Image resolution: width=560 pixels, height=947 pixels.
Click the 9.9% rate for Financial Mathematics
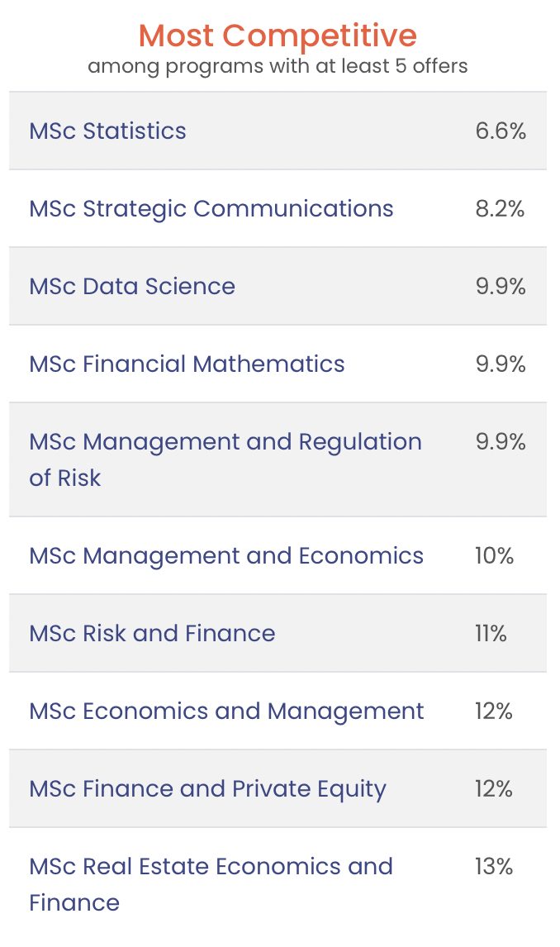click(x=501, y=364)
